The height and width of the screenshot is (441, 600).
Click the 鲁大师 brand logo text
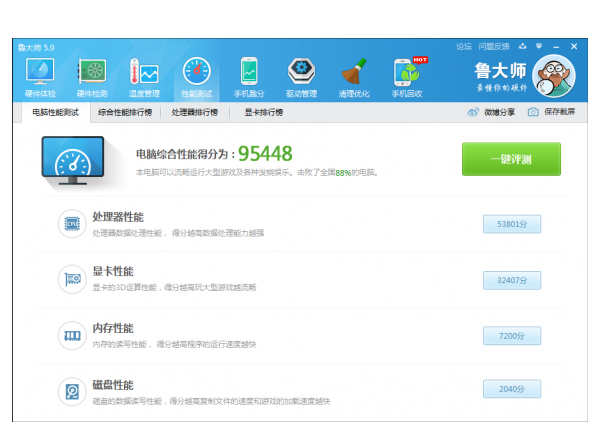[501, 71]
